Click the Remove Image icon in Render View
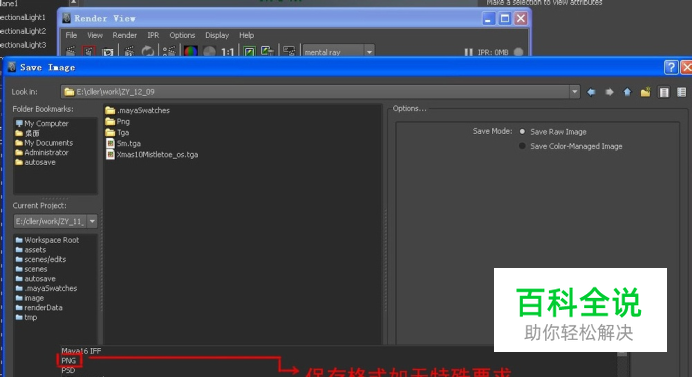The height and width of the screenshot is (377, 692). 267,51
